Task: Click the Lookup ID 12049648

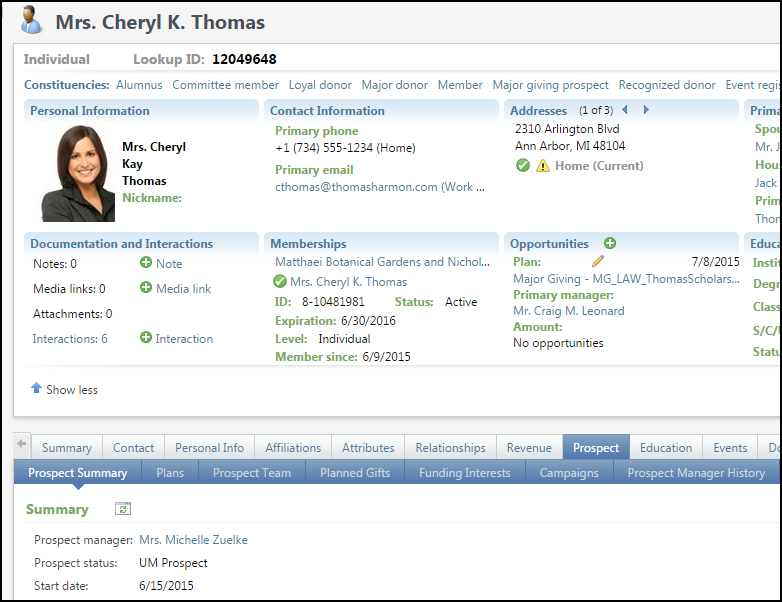Action: click(x=244, y=59)
